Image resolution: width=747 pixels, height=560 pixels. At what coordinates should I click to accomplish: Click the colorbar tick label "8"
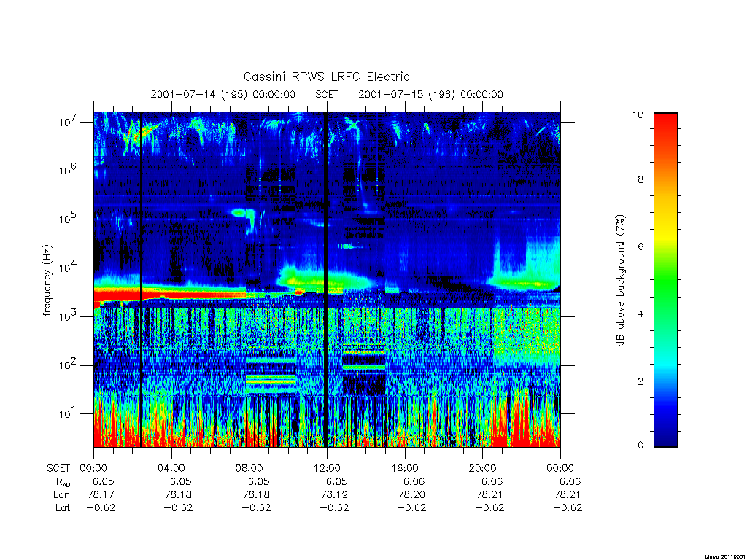tap(640, 179)
